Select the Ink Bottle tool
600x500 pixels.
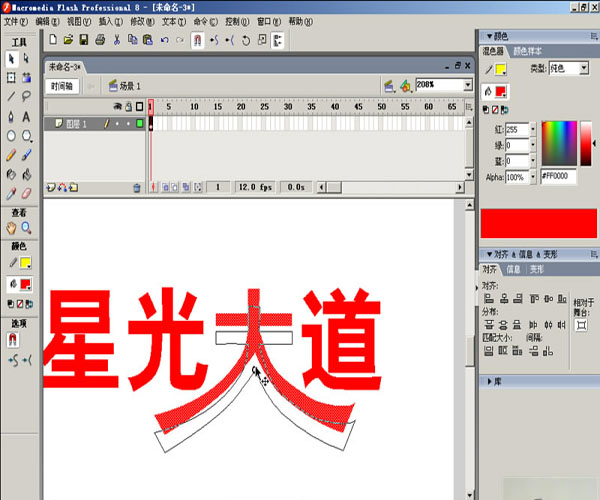pyautogui.click(x=11, y=174)
